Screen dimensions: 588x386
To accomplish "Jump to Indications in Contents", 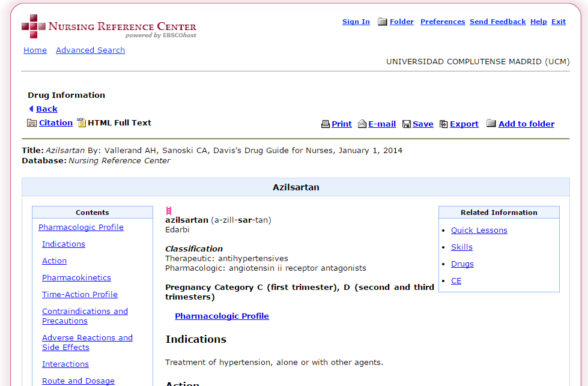I will (x=64, y=244).
